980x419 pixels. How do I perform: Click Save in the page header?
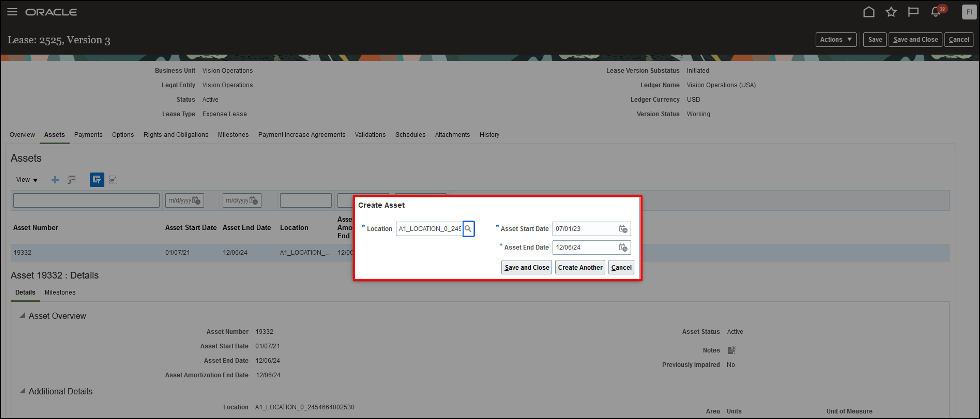pos(875,40)
